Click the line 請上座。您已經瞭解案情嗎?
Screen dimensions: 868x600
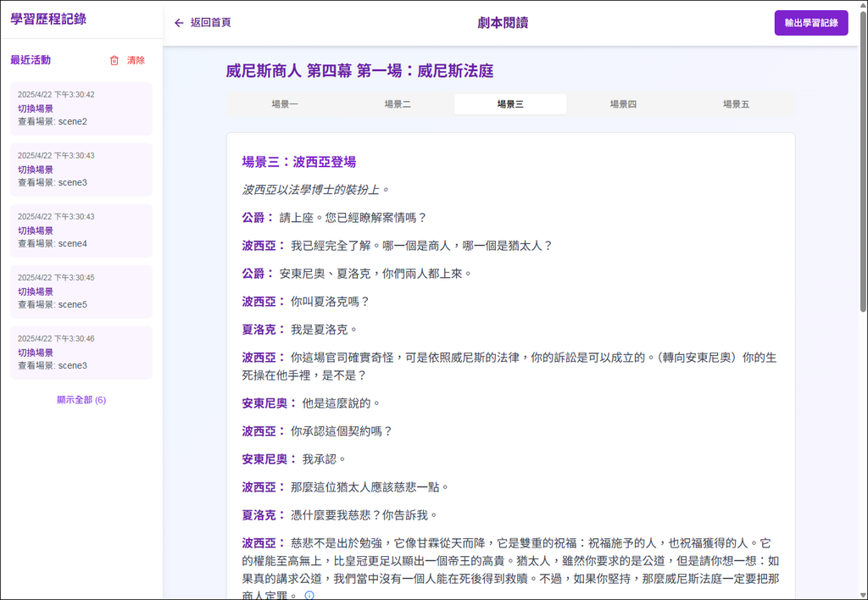pos(353,218)
